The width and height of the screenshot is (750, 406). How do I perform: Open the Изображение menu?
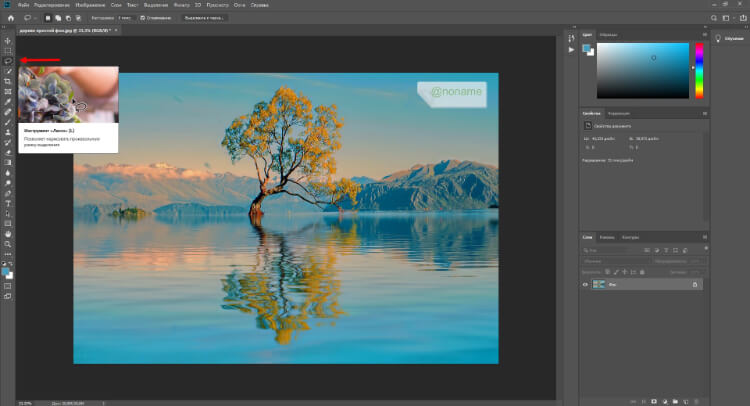click(90, 5)
